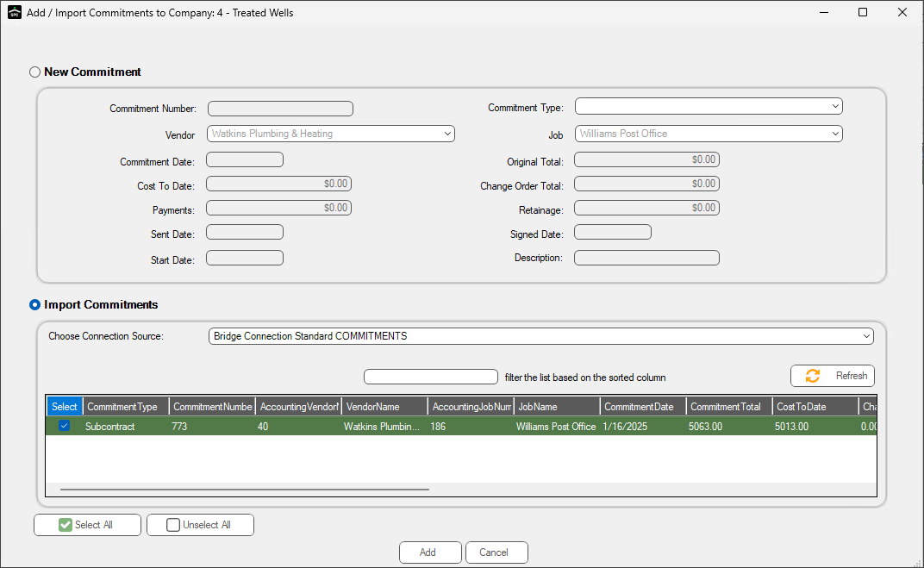Click the Change Order Total field
Screen dimensions: 924x568
647,184
